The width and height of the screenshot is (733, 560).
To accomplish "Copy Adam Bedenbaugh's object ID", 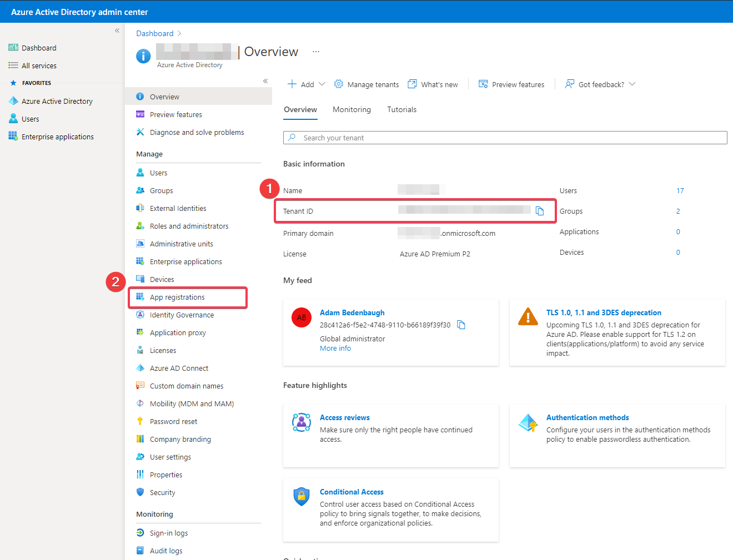I will (x=461, y=325).
